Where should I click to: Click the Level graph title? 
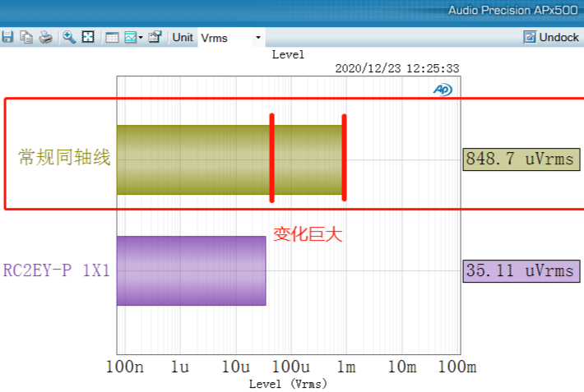288,55
